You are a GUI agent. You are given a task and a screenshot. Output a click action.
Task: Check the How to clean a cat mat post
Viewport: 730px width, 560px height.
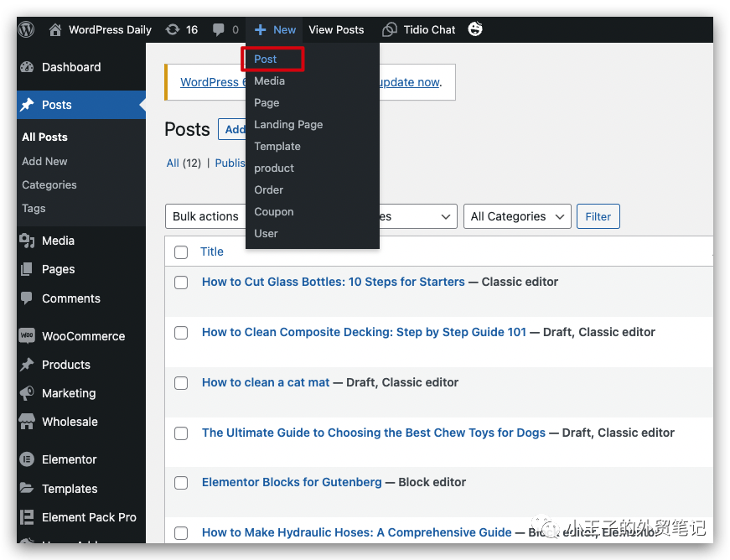coord(181,383)
